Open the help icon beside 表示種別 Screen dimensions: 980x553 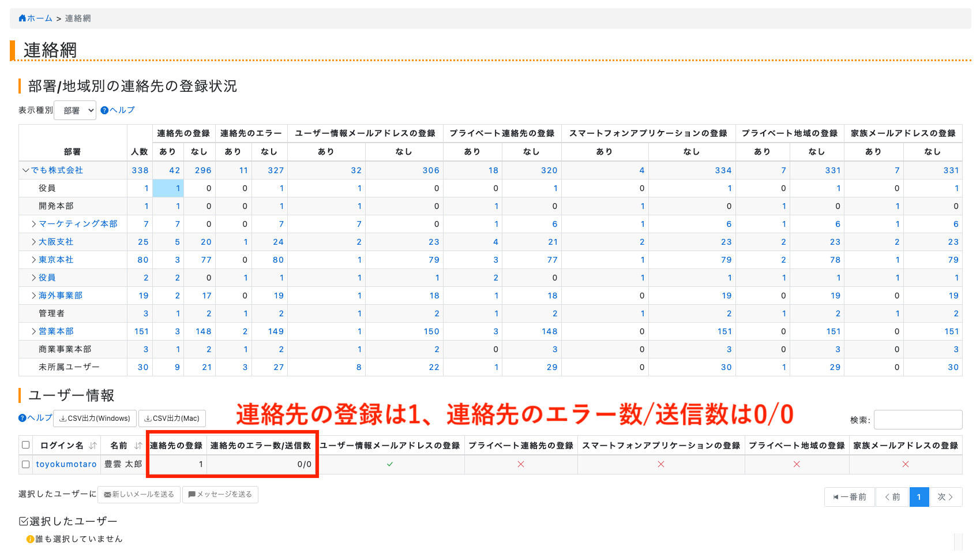point(104,110)
